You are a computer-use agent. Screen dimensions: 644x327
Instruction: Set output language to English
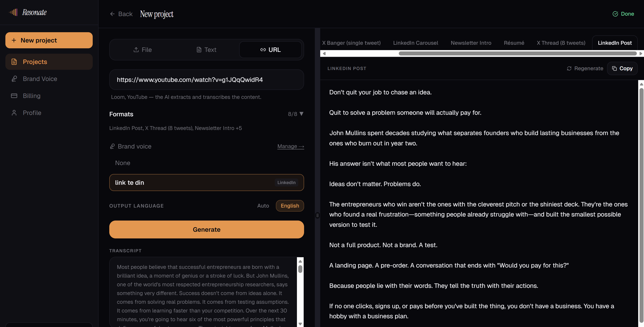290,206
